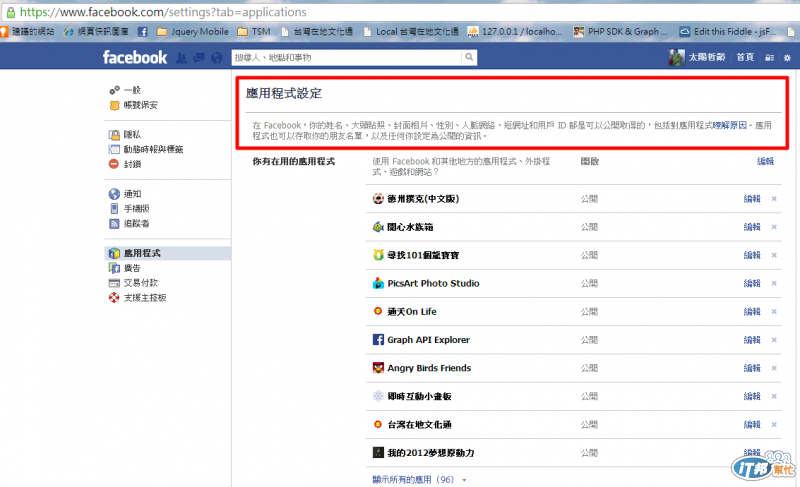The width and height of the screenshot is (800, 487).
Task: Open friend requests icon in header
Action: [x=181, y=58]
